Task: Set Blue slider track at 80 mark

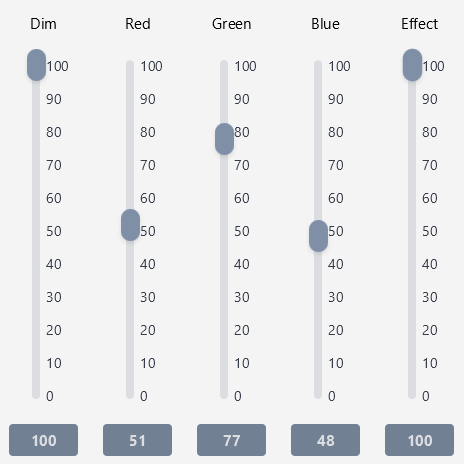Action: [x=318, y=132]
